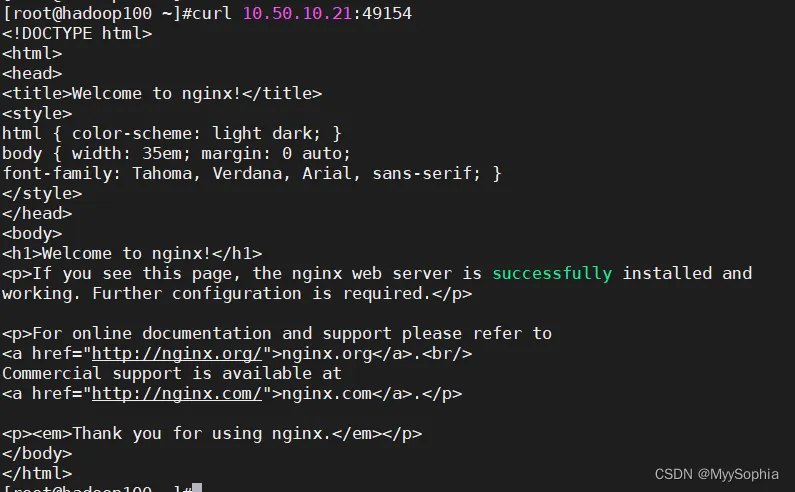Click the "Commercial support is available at" line

click(x=172, y=373)
